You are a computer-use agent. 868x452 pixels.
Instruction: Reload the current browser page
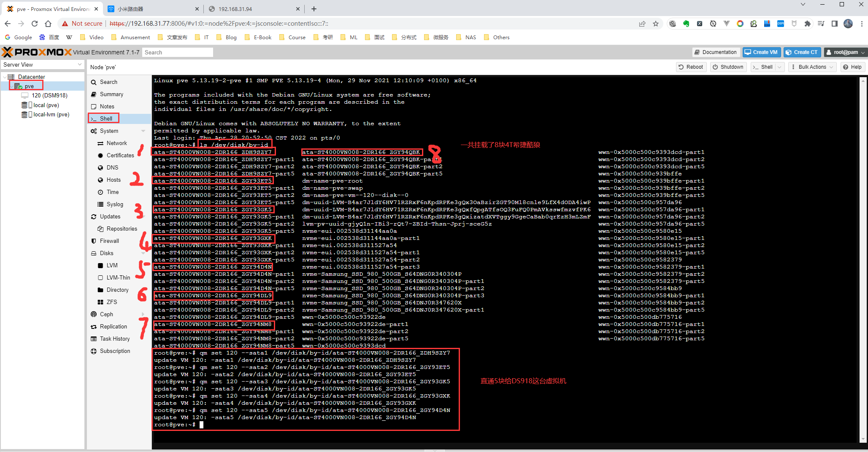pyautogui.click(x=35, y=24)
